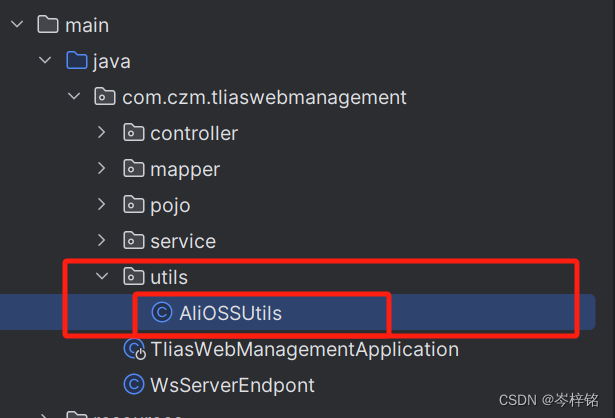Expand the pojo package arrow
The height and width of the screenshot is (418, 615).
[x=102, y=205]
